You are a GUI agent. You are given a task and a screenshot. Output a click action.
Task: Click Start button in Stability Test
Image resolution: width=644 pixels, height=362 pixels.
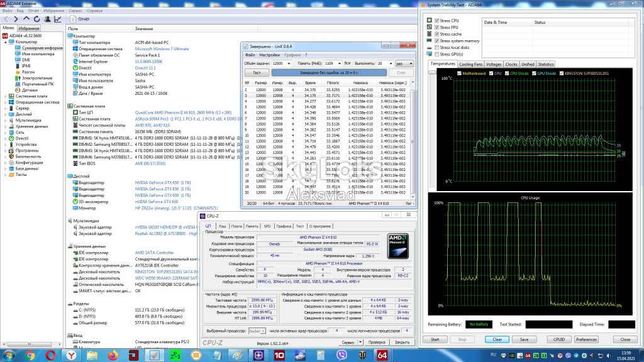pos(435,339)
